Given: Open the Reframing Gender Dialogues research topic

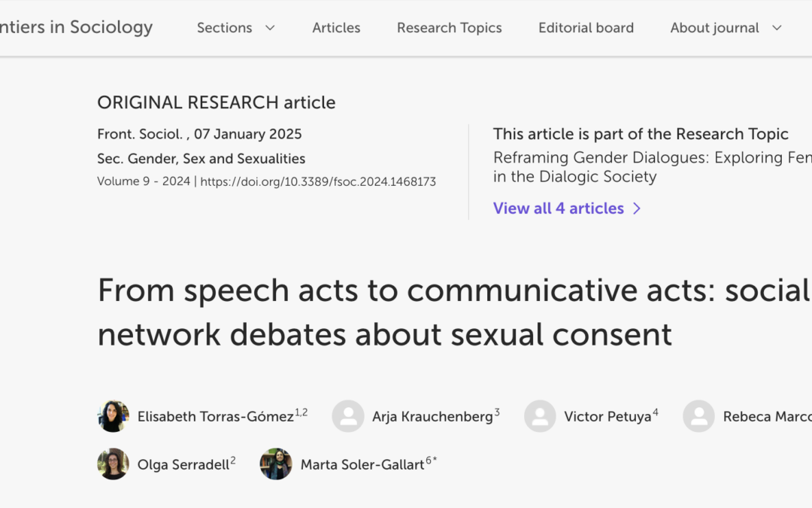Looking at the screenshot, I should coord(651,167).
